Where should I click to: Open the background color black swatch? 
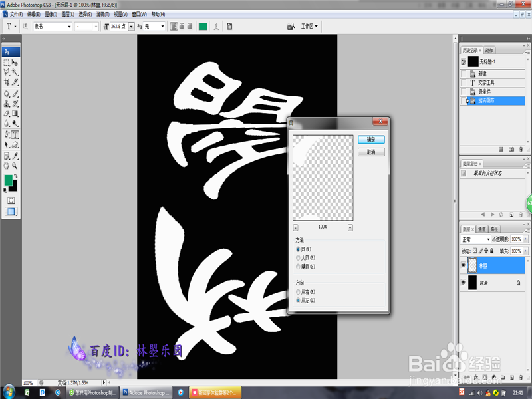14,188
